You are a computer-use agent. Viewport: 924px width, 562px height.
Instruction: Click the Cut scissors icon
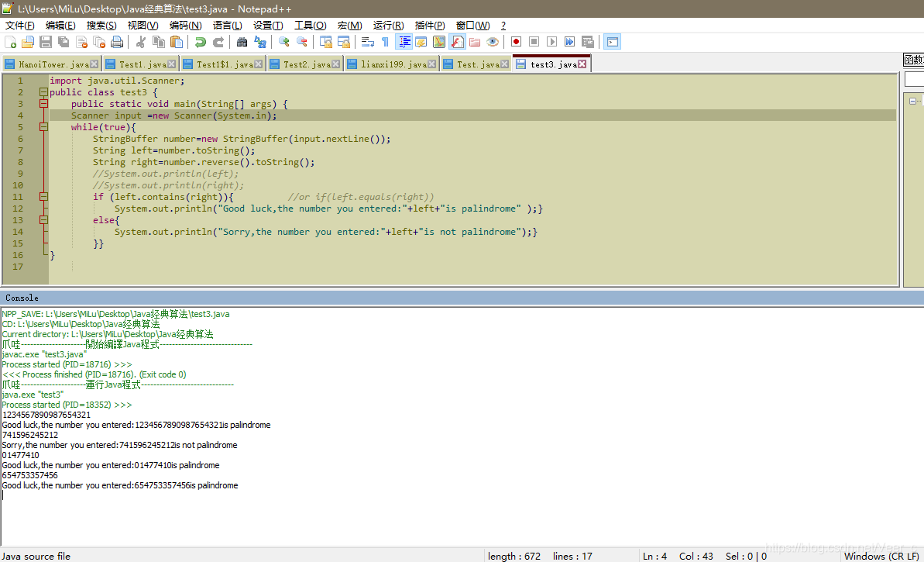click(140, 42)
